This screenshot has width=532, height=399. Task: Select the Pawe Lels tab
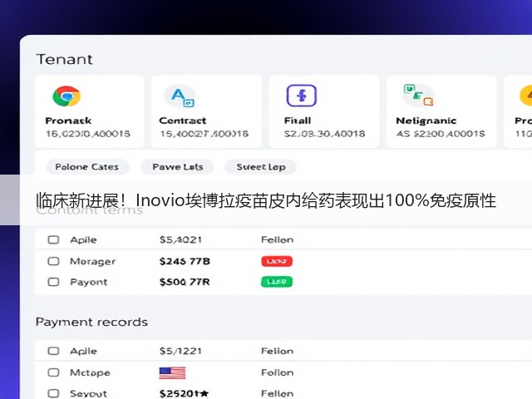[177, 167]
